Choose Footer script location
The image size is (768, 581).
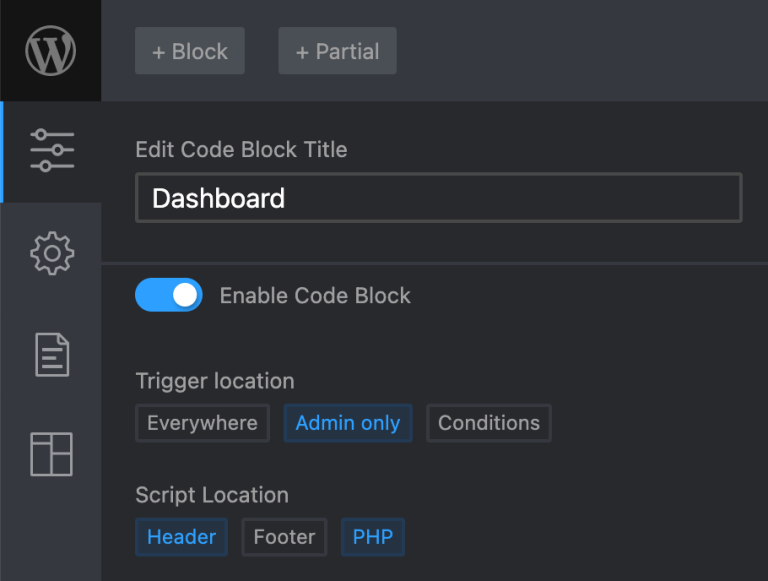click(x=284, y=537)
